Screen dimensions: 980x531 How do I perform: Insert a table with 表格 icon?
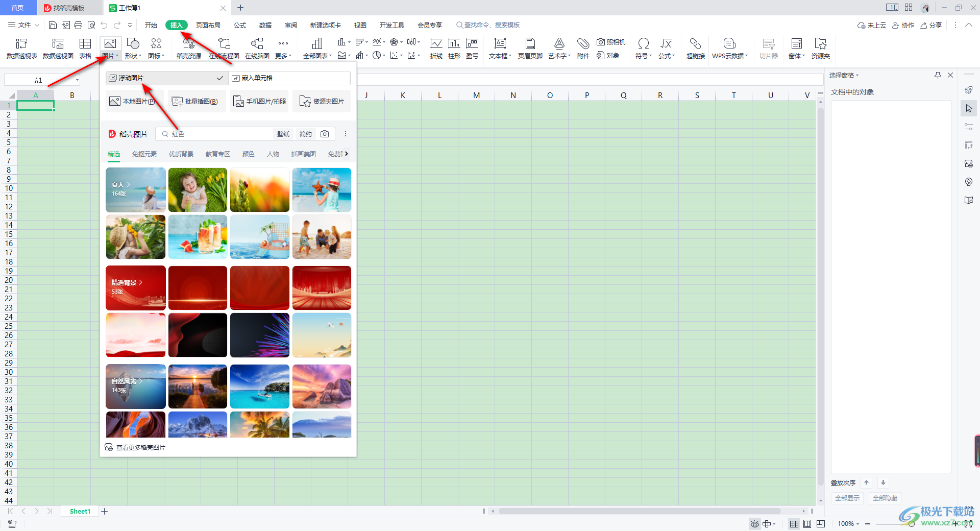[85, 49]
